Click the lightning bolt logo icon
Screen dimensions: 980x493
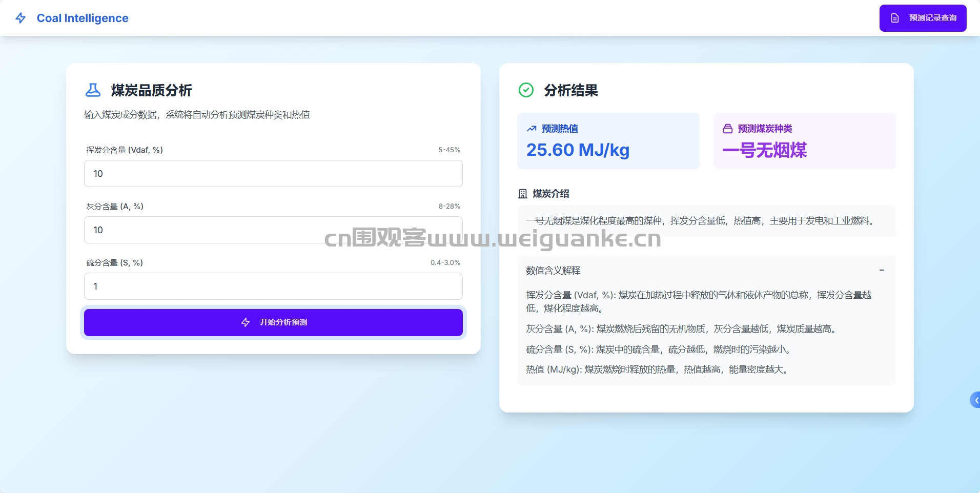click(21, 18)
